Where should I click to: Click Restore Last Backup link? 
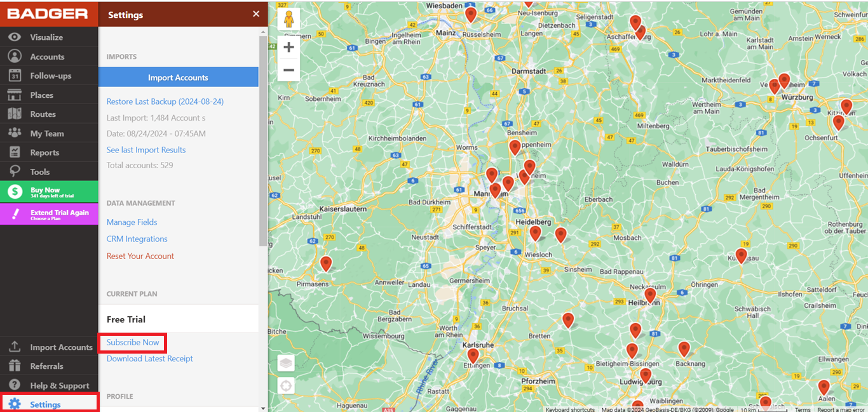pos(165,102)
